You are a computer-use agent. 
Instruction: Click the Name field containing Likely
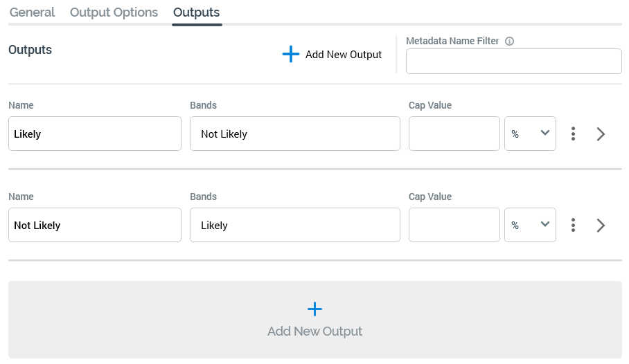pyautogui.click(x=95, y=134)
